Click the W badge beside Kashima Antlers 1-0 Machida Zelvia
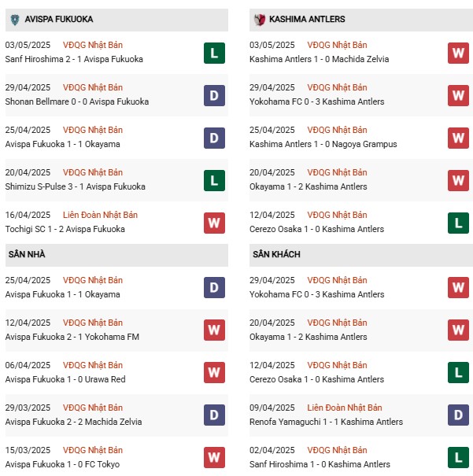The height and width of the screenshot is (476, 473). click(x=458, y=54)
